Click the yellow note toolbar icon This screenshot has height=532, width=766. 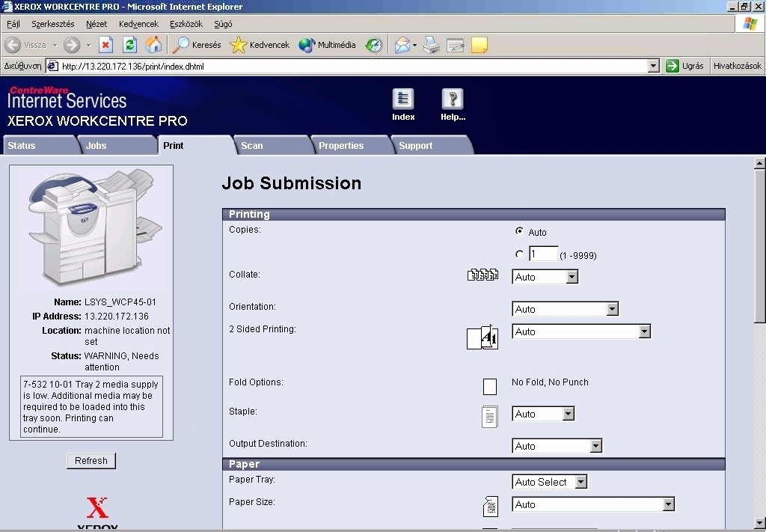[x=479, y=45]
